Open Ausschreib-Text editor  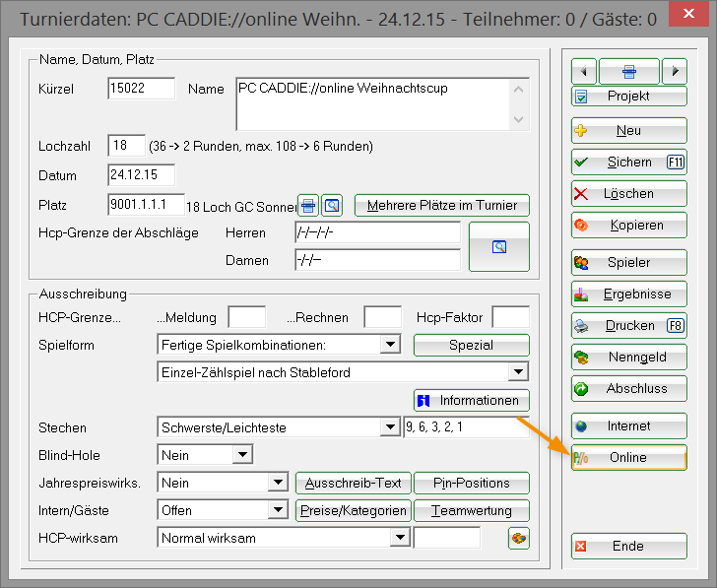click(353, 484)
